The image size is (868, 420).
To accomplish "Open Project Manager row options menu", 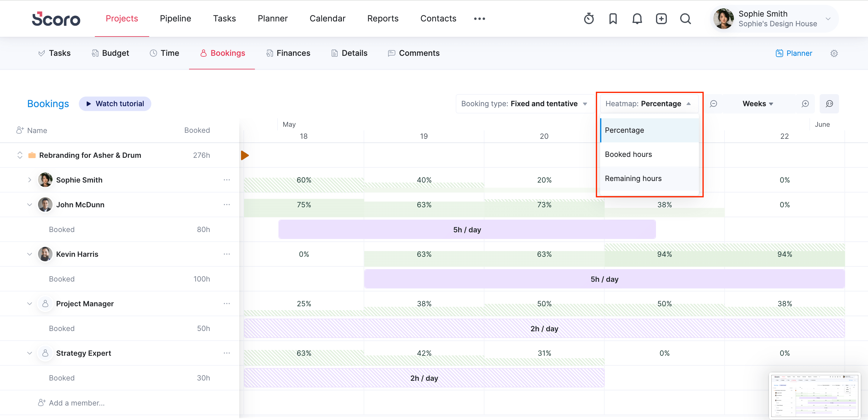I will tap(227, 304).
